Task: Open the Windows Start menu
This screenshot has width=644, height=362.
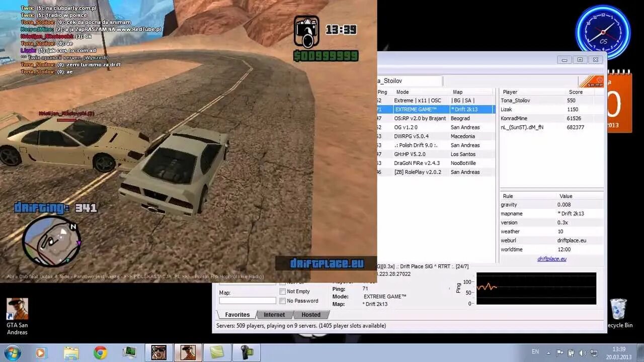Action: (x=12, y=352)
